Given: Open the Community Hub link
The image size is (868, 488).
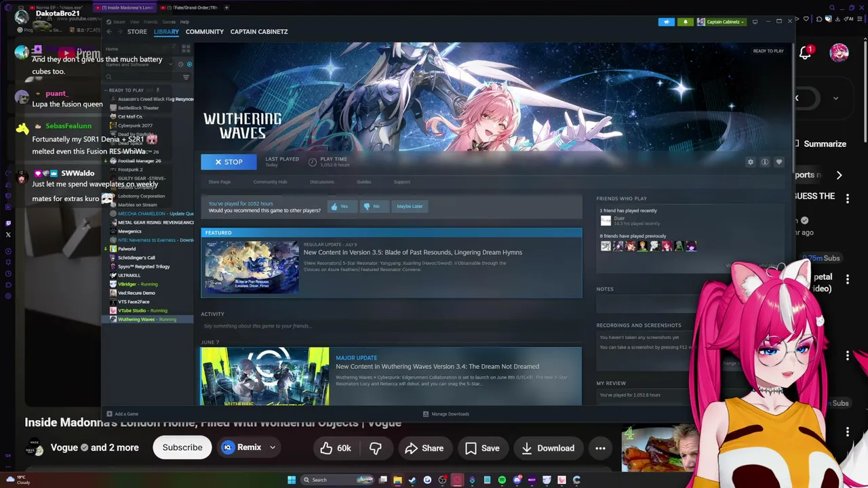Looking at the screenshot, I should coord(271,182).
